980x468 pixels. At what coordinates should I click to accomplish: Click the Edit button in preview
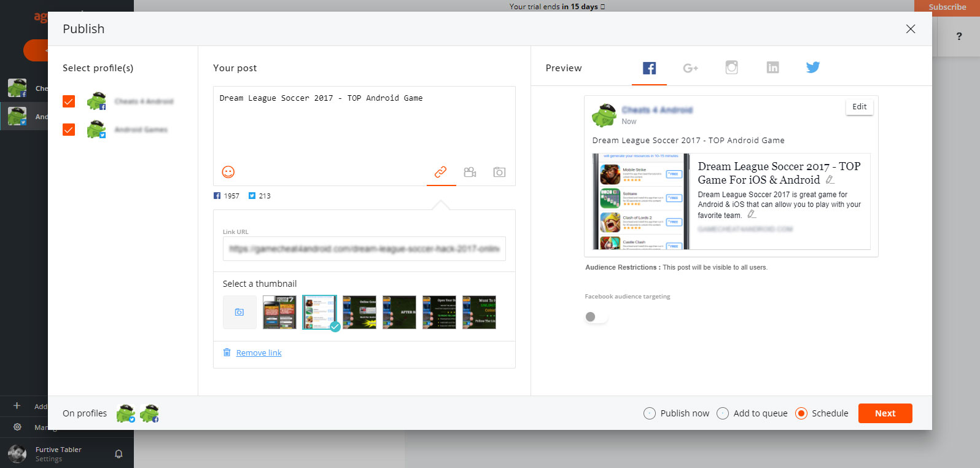coord(859,107)
